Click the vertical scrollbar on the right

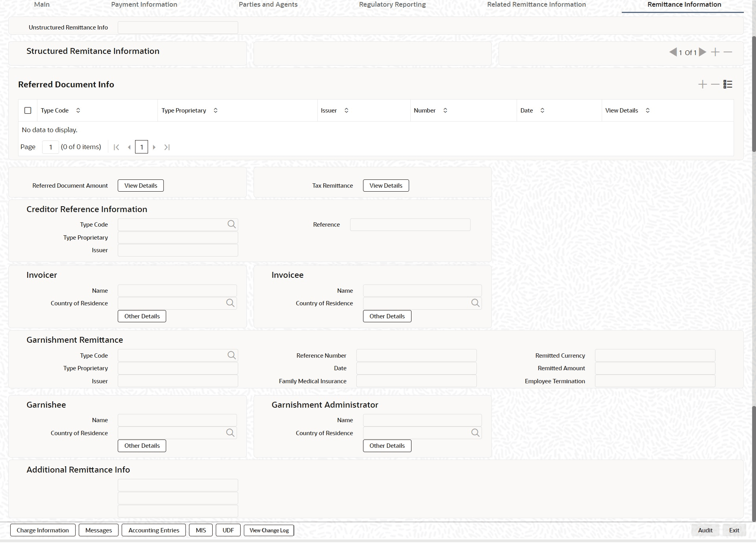[754, 94]
